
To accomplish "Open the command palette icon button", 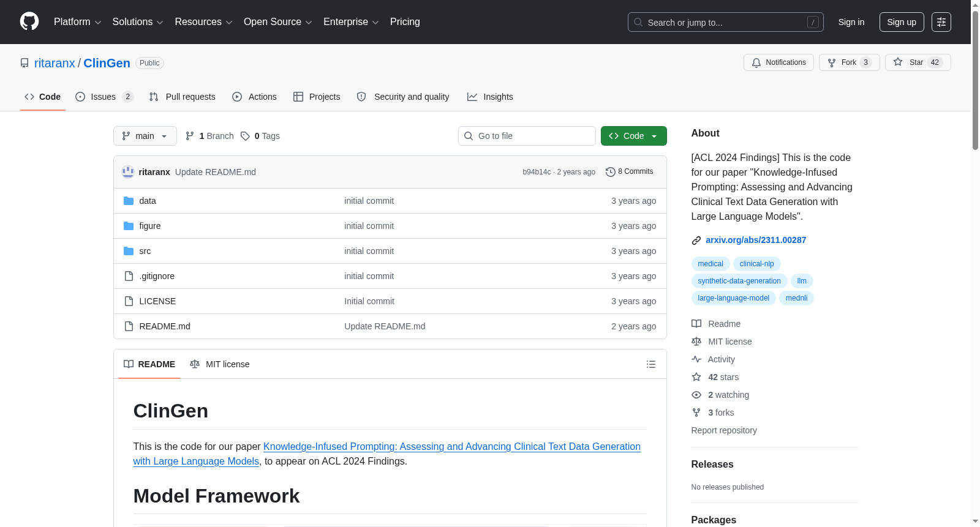I will click(941, 22).
